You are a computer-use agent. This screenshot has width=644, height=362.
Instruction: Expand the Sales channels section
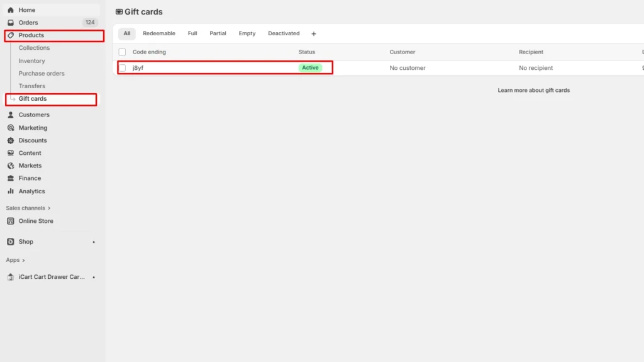28,208
